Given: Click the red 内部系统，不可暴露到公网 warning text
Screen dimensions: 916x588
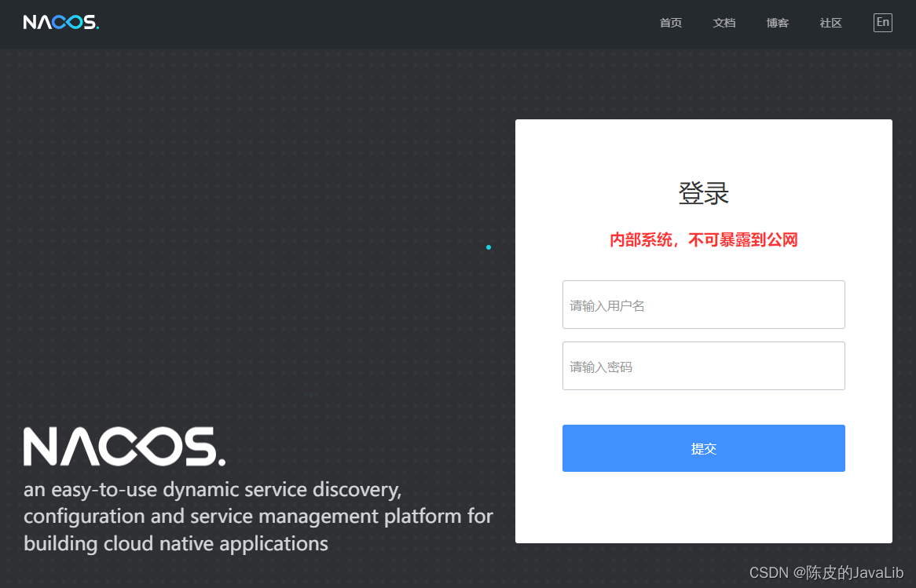Looking at the screenshot, I should pyautogui.click(x=703, y=240).
